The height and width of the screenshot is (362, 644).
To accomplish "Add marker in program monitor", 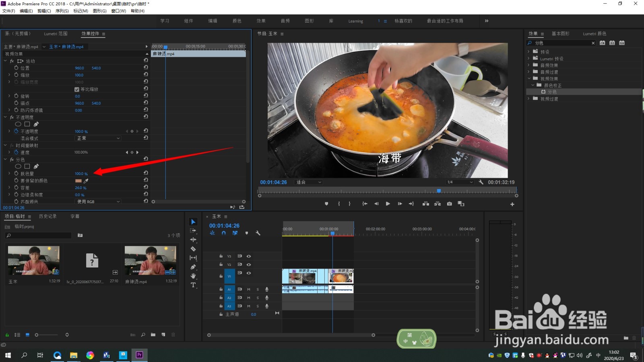I will (326, 204).
